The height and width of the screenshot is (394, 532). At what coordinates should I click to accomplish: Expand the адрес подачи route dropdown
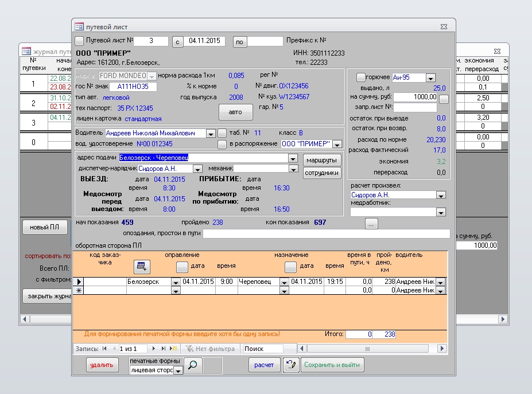point(293,158)
